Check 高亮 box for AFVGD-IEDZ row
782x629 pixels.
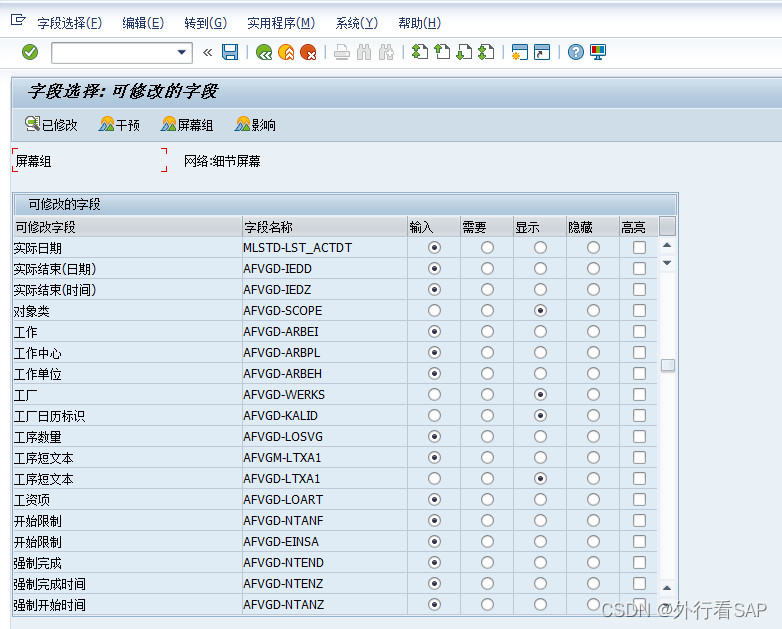tap(639, 289)
